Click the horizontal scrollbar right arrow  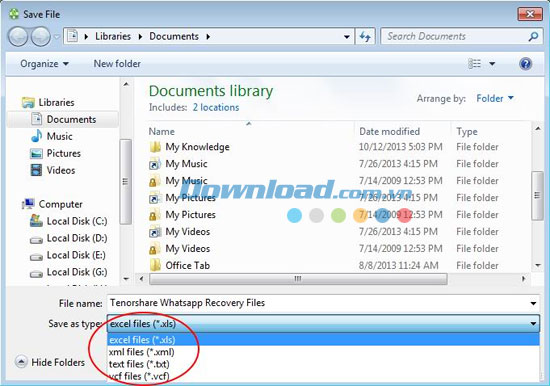click(523, 279)
